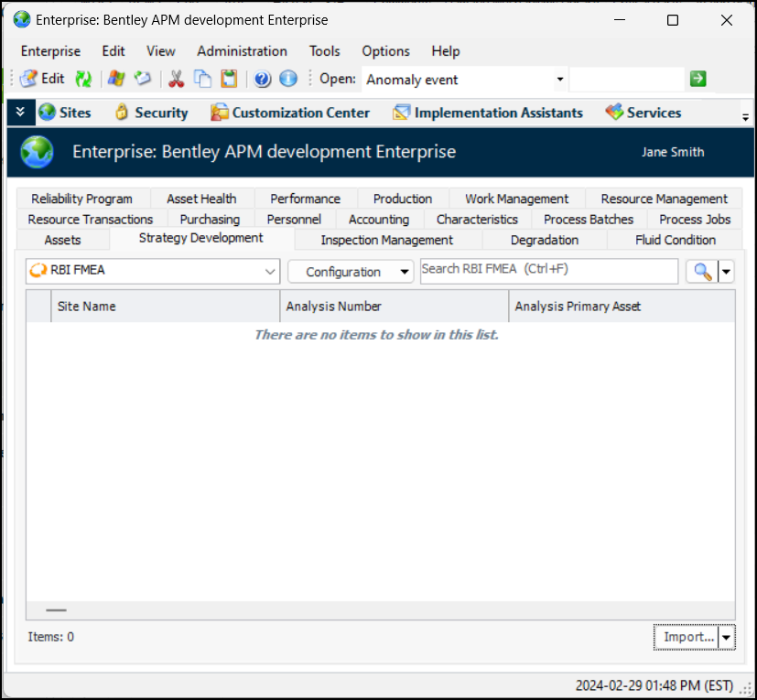The width and height of the screenshot is (757, 700).
Task: Switch to the Asset Health tab
Action: click(201, 199)
